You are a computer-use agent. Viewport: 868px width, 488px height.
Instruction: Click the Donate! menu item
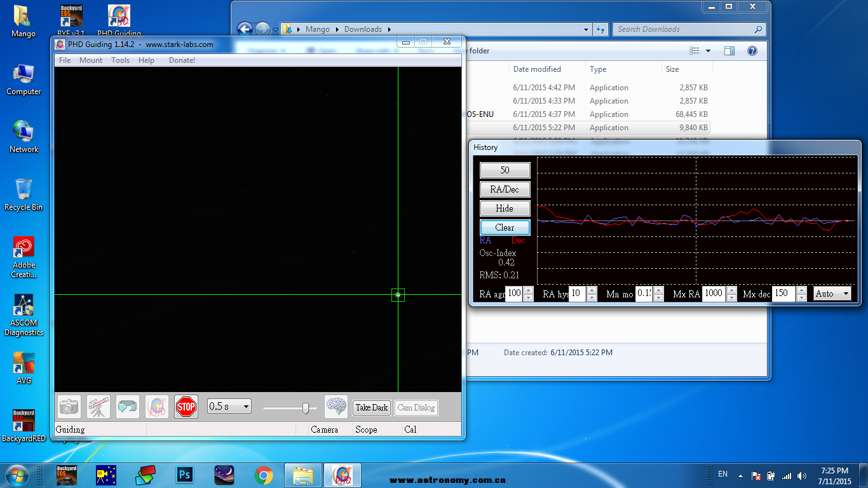click(x=182, y=60)
